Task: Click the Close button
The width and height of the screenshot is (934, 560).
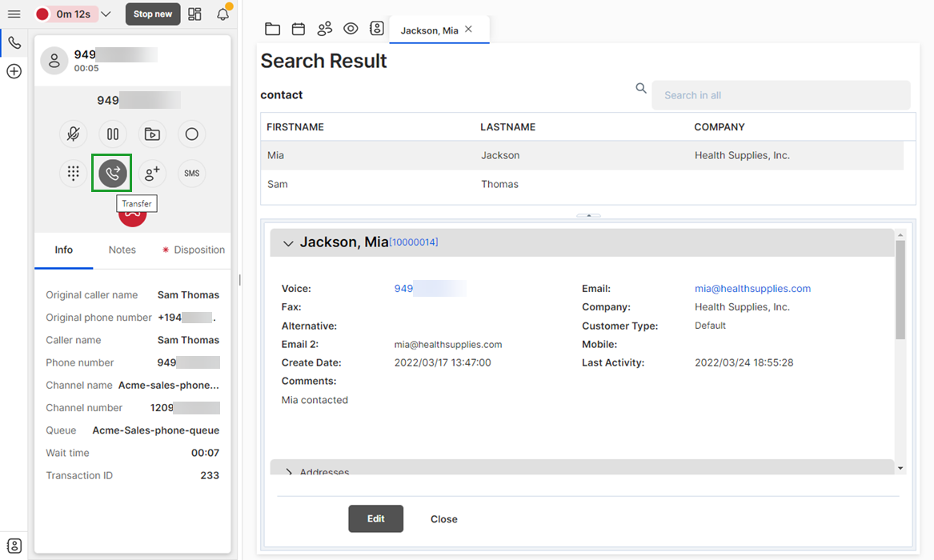Action: click(443, 519)
